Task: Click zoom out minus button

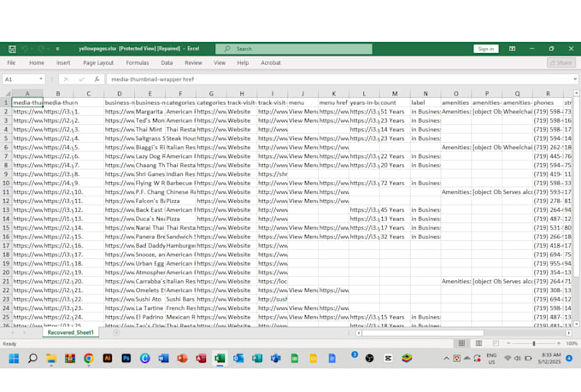Action: pos(508,343)
